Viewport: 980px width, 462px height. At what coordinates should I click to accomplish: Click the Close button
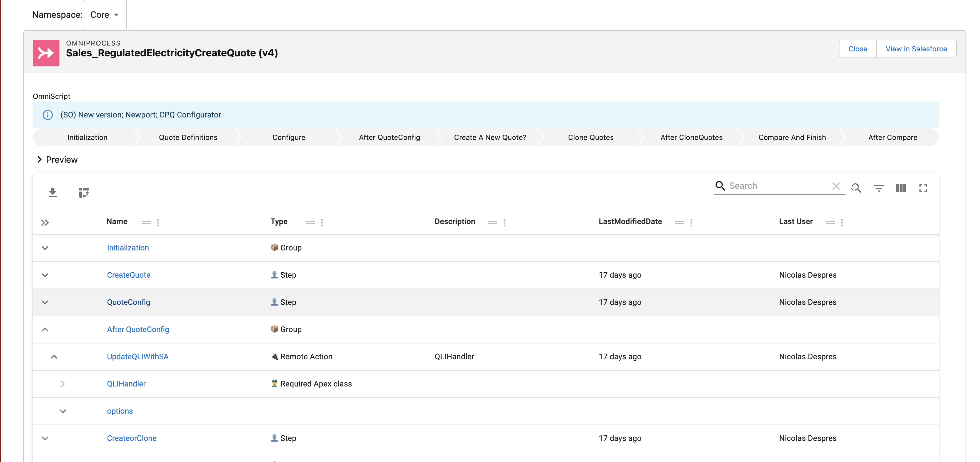point(857,49)
